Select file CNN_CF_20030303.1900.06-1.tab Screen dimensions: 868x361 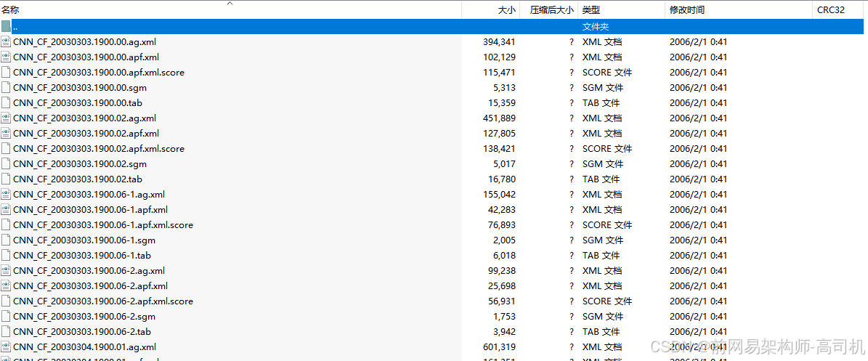click(83, 256)
